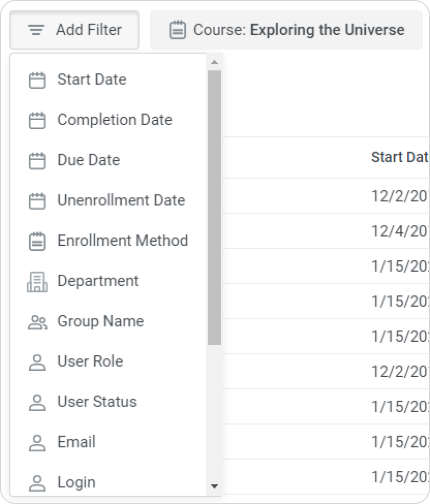Viewport: 430px width, 504px height.
Task: Choose the User Status filter option
Action: coord(97,402)
